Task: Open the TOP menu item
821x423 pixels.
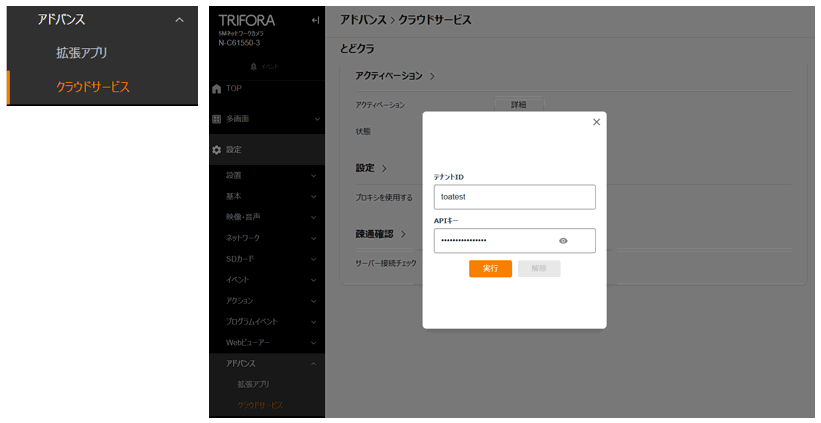Action: click(x=234, y=88)
